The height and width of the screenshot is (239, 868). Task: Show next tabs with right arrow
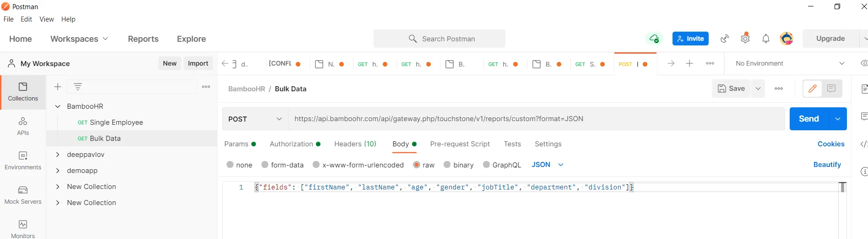tap(671, 63)
